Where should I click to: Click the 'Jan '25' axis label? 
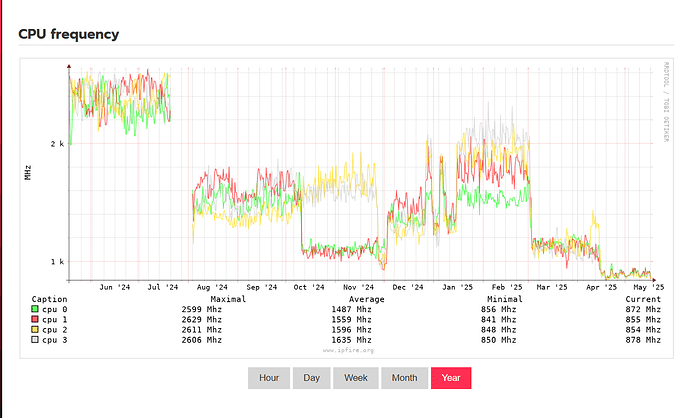click(x=457, y=287)
